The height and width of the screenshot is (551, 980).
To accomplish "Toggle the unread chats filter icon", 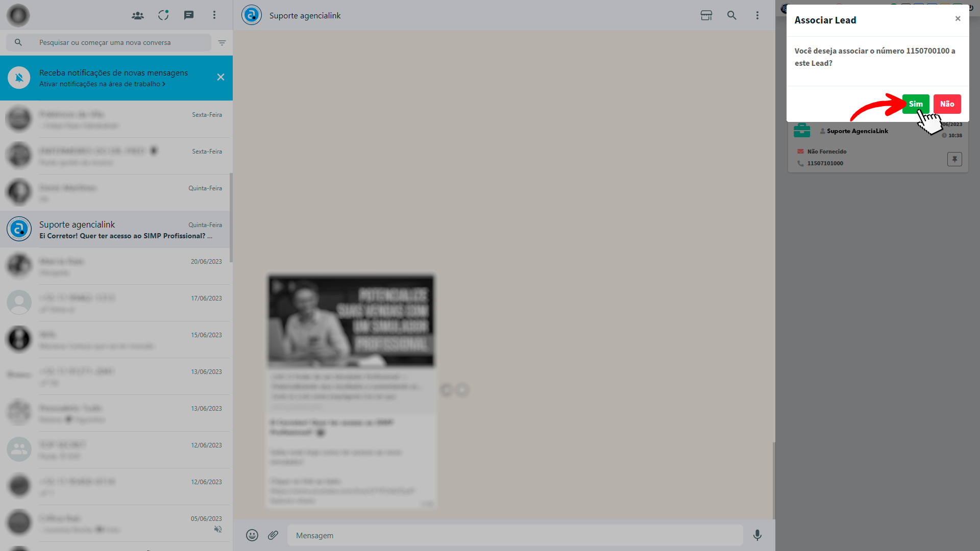I will [x=222, y=43].
